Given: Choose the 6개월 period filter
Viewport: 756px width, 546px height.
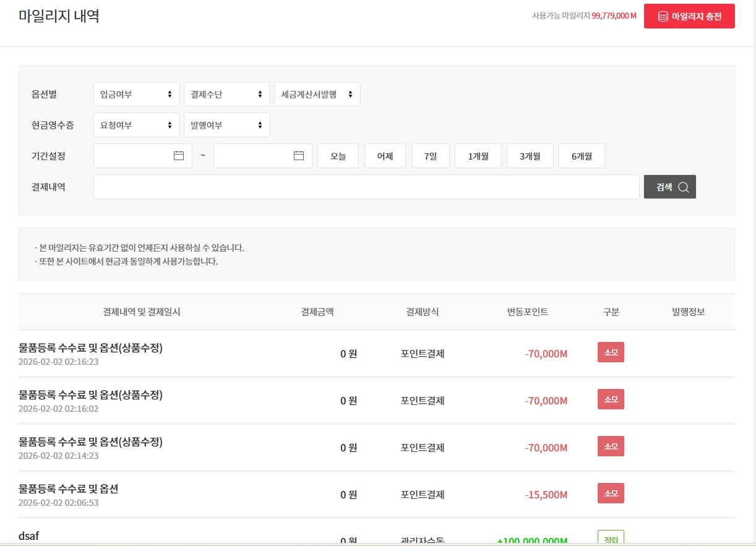Looking at the screenshot, I should pyautogui.click(x=582, y=156).
